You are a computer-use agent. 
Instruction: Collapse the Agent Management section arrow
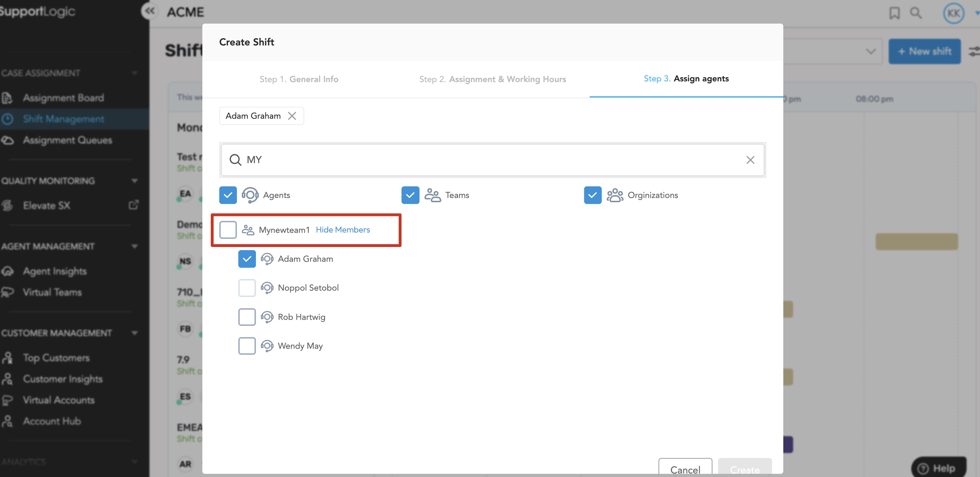[134, 246]
